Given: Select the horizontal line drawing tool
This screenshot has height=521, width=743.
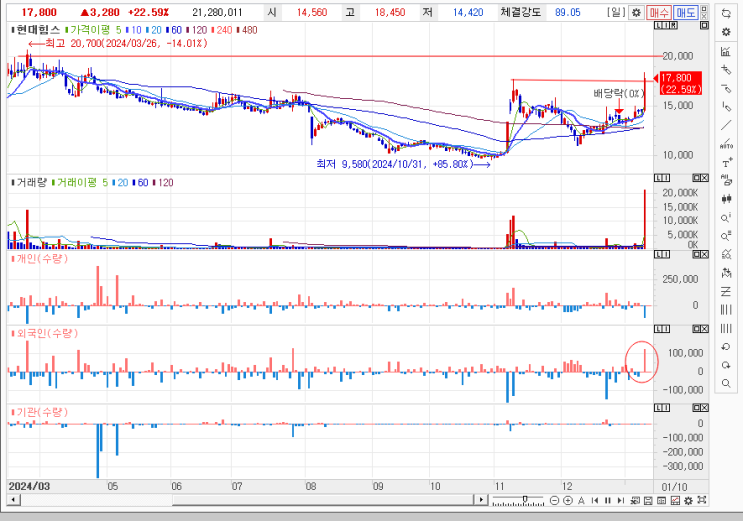Looking at the screenshot, I should pos(726,89).
